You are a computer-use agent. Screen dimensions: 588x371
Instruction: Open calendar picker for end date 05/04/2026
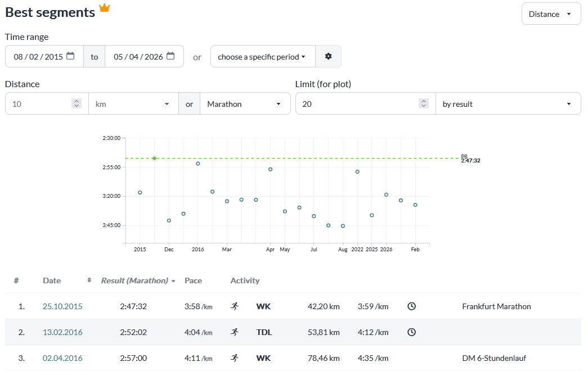170,56
